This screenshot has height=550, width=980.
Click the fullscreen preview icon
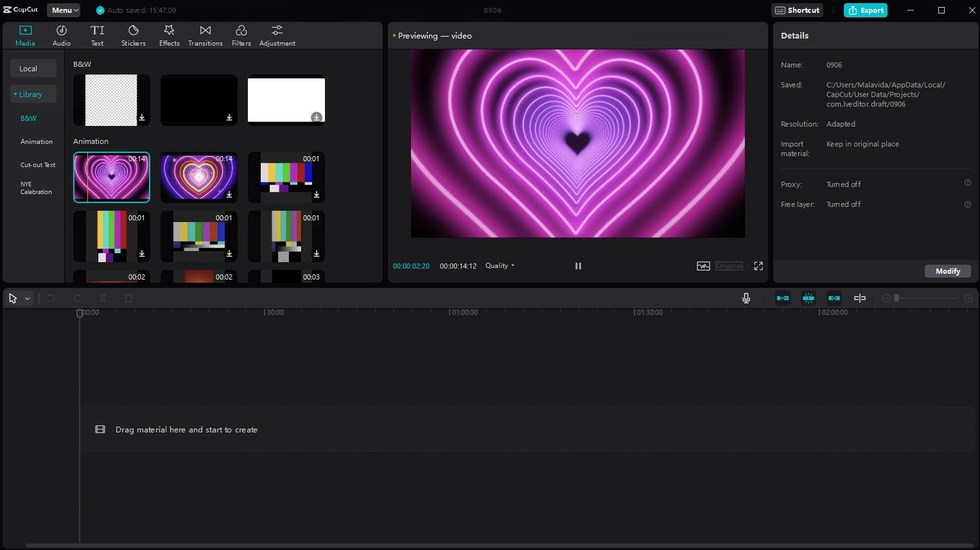point(758,265)
